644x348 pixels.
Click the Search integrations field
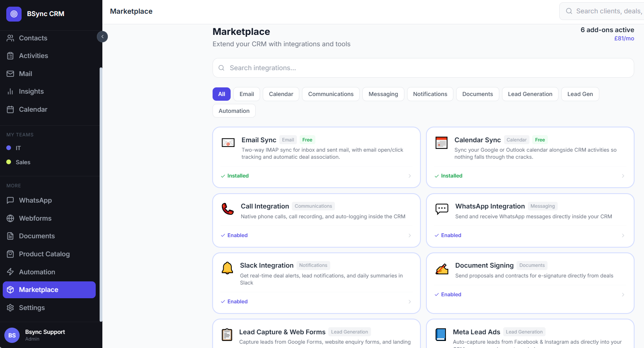[423, 68]
